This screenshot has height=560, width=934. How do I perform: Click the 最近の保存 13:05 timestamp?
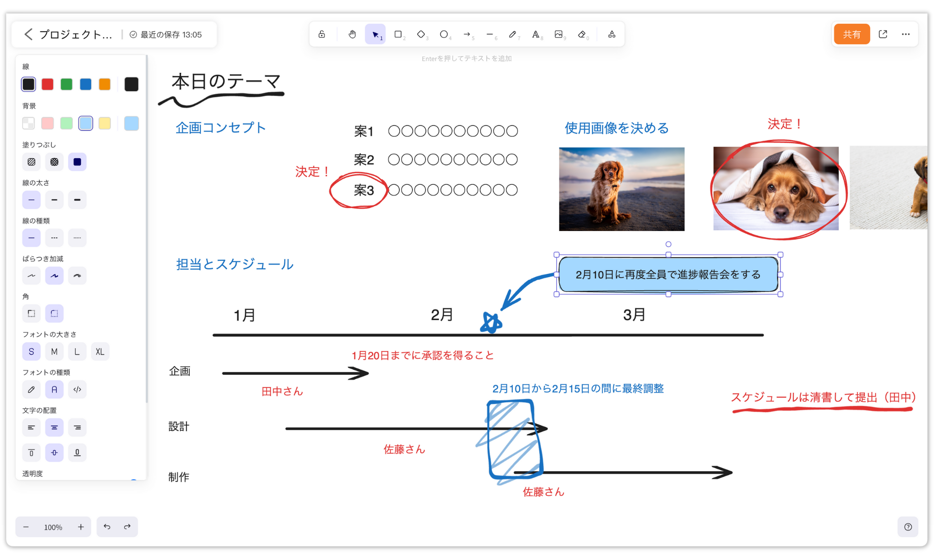pos(168,34)
